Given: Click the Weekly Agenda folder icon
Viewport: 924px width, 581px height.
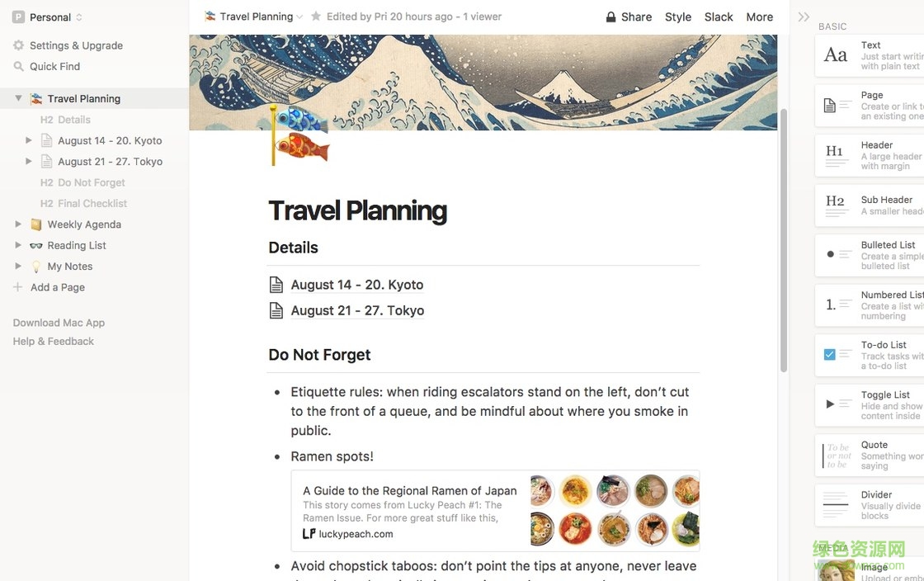Looking at the screenshot, I should click(x=36, y=224).
